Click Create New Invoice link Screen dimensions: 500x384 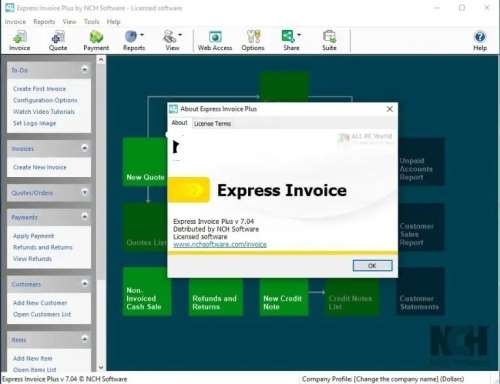[40, 167]
